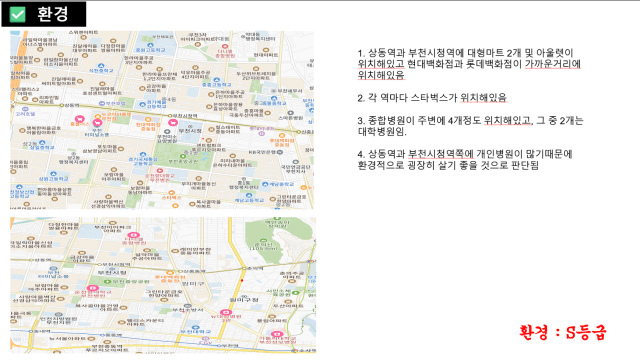Viewport: 640px width, 362px height.
Task: Select the upper map image
Action: click(162, 120)
